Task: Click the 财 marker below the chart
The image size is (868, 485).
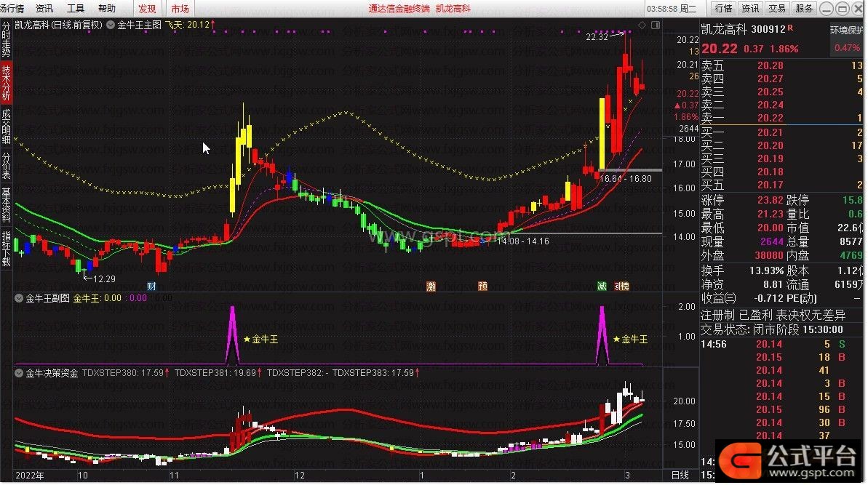Action: (151, 286)
